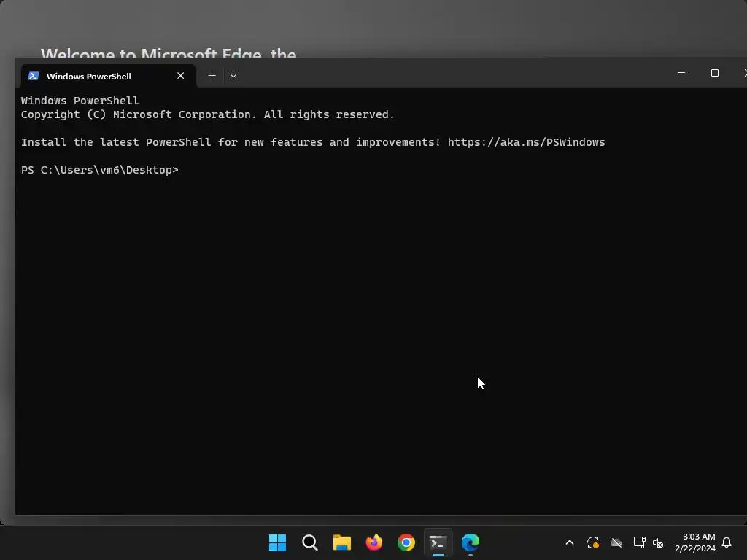Maximize the terminal window
Viewport: 747px width, 560px height.
pos(715,73)
